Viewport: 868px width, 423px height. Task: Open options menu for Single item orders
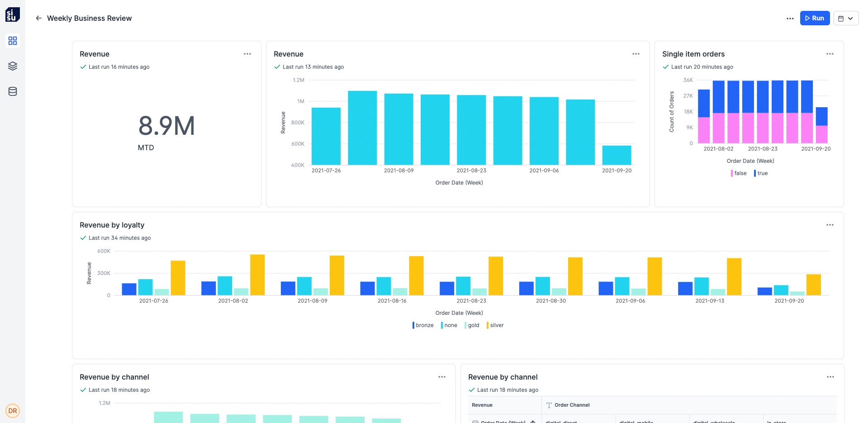pos(830,54)
